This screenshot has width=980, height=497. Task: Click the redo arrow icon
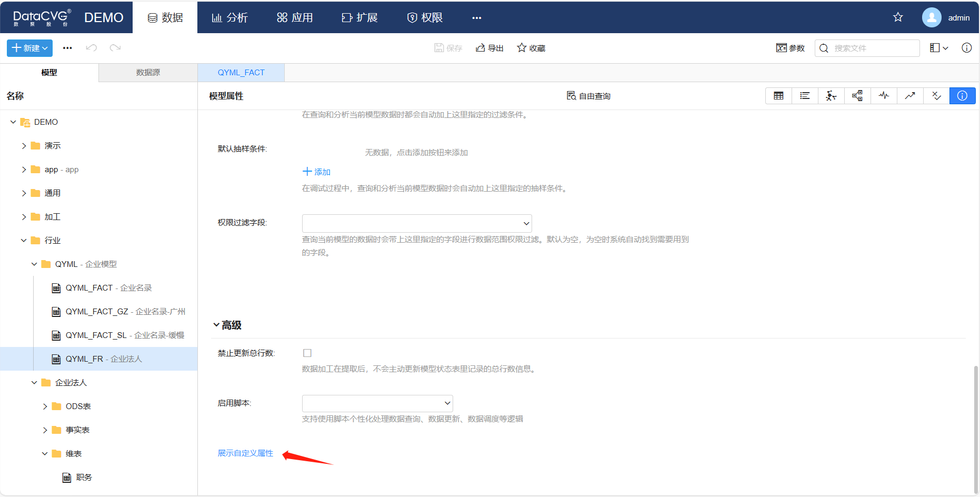pos(115,48)
